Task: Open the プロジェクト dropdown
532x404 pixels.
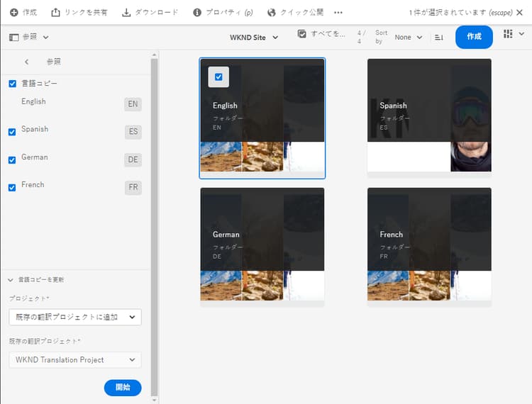Action: (x=75, y=318)
